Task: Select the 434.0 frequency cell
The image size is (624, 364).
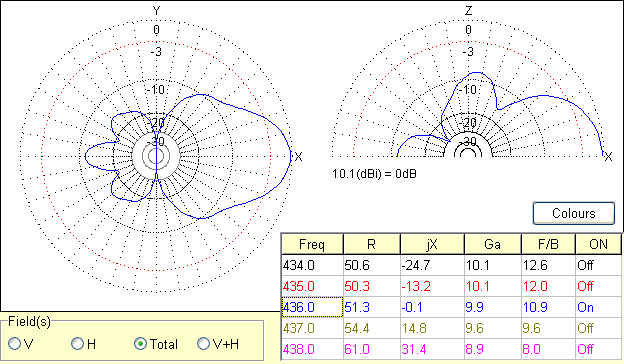Action: coord(312,265)
